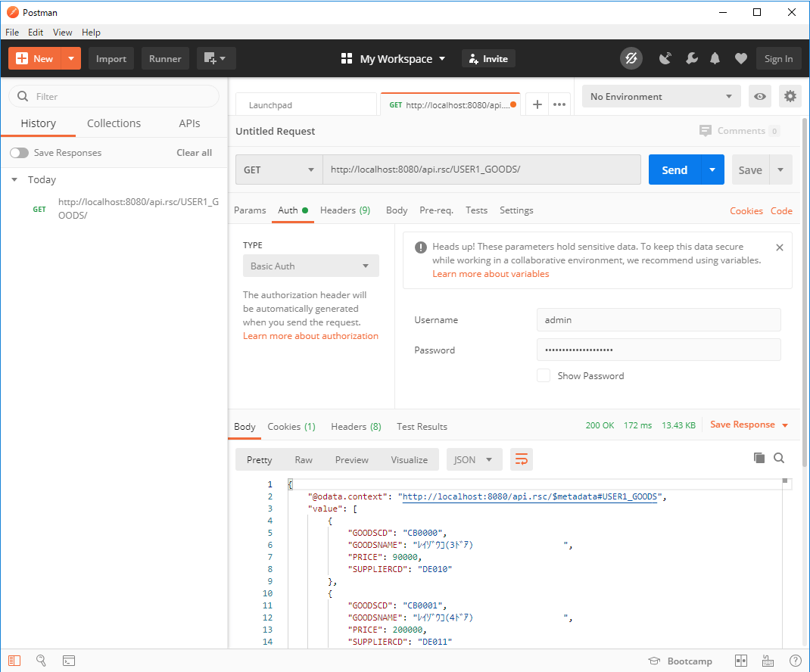Open the No Environment dropdown
This screenshot has width=810, height=672.
point(660,96)
